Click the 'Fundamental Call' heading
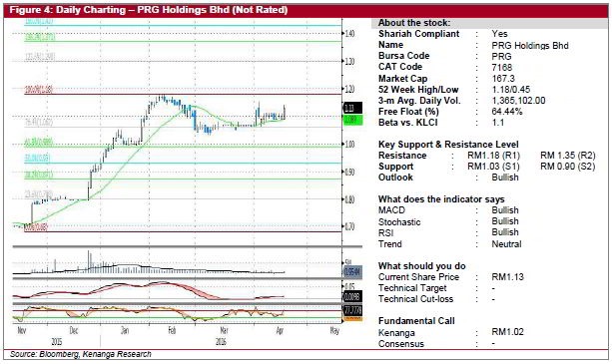 (416, 321)
